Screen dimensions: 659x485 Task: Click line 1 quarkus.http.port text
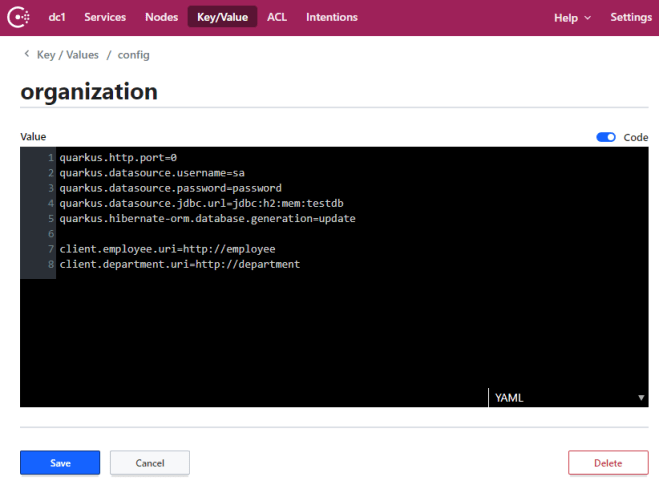point(117,158)
